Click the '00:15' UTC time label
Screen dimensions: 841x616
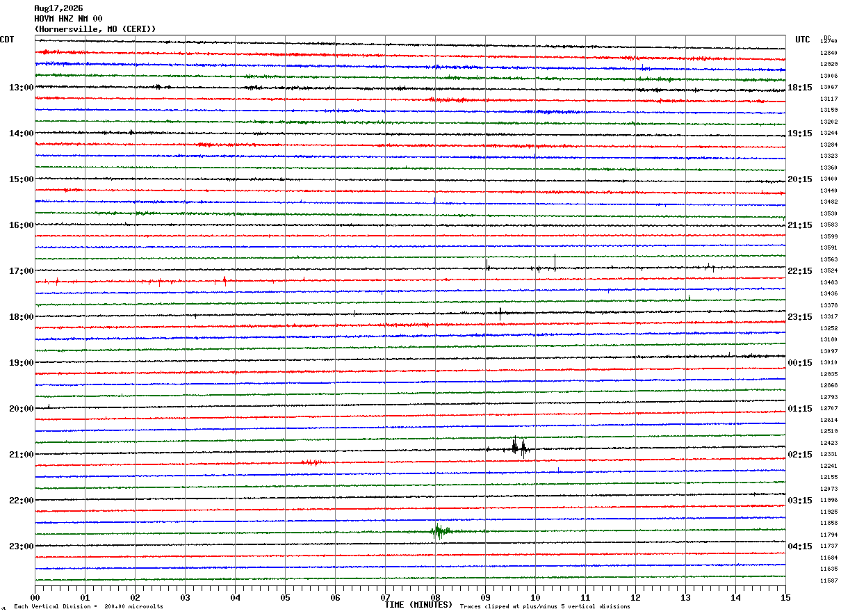(x=800, y=363)
